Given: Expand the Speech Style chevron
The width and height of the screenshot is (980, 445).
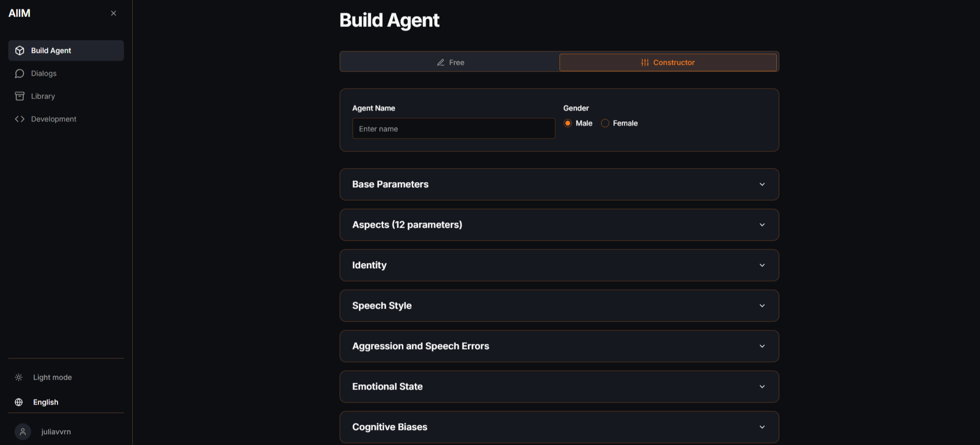Looking at the screenshot, I should coord(762,305).
